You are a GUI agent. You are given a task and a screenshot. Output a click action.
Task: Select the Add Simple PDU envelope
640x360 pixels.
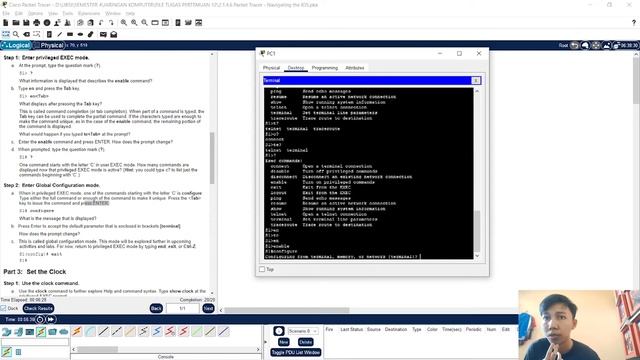(103, 34)
